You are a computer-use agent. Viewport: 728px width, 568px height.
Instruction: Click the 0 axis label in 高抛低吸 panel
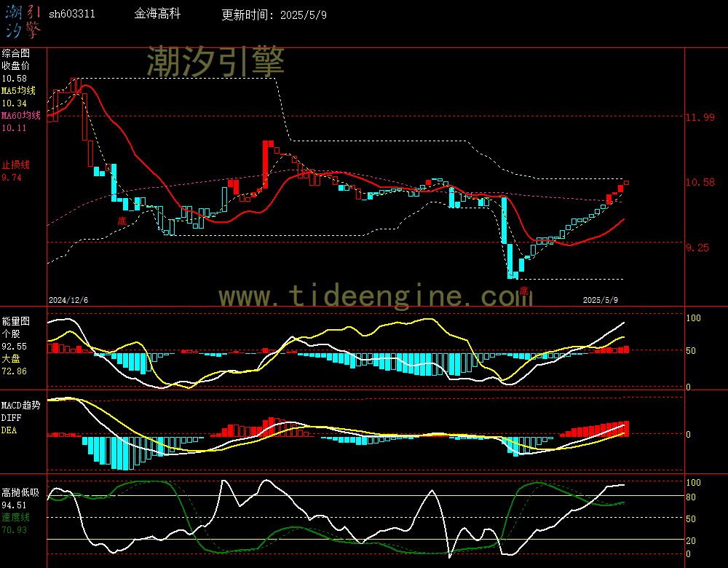pos(689,553)
